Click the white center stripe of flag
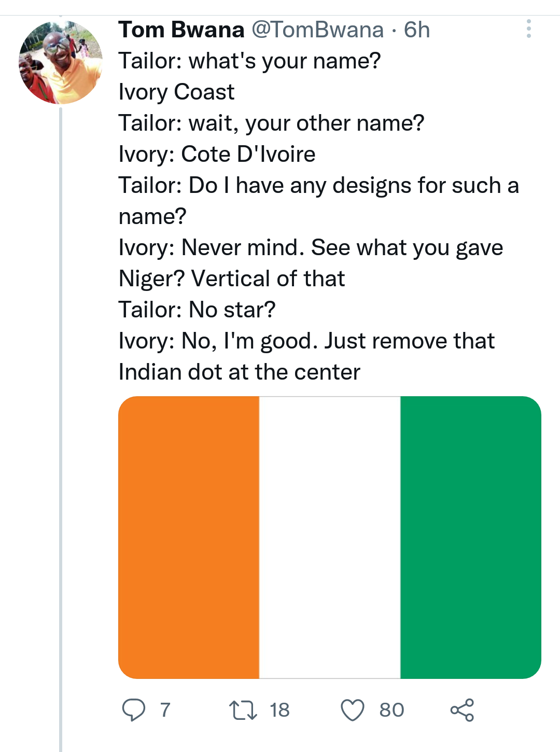This screenshot has height=752, width=560. coord(330,537)
